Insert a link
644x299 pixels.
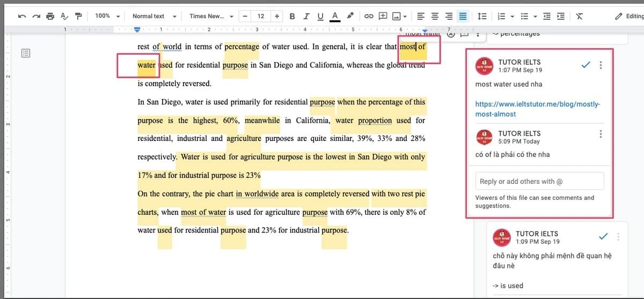pyautogui.click(x=369, y=16)
